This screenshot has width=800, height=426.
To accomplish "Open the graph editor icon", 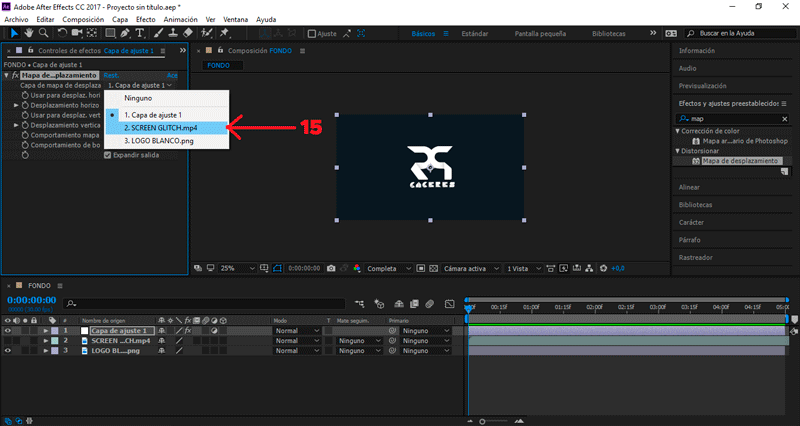I will [x=449, y=304].
